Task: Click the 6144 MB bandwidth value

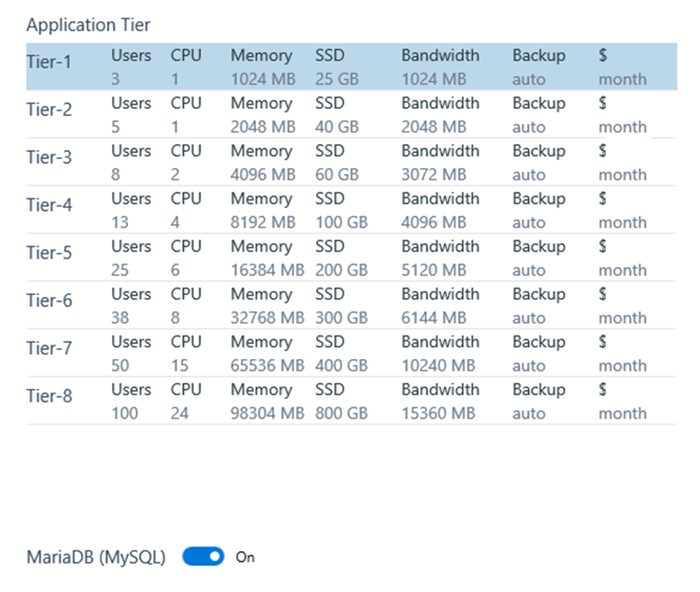Action: coord(434,318)
